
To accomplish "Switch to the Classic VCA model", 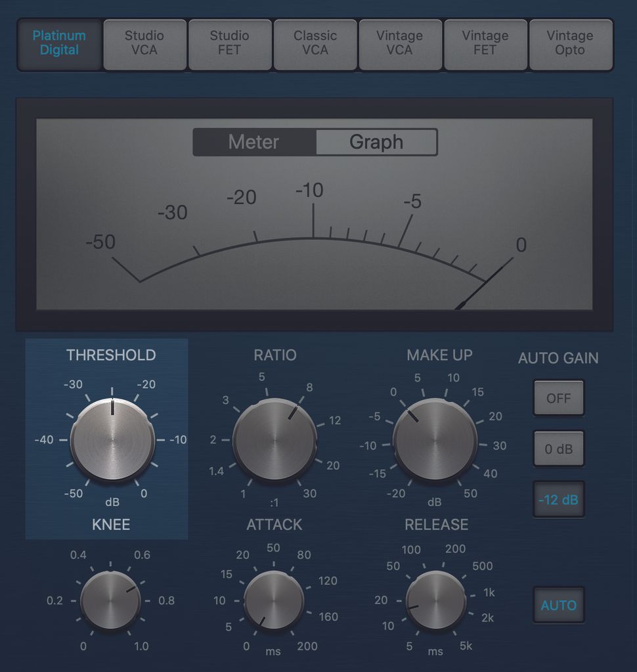I will click(315, 44).
